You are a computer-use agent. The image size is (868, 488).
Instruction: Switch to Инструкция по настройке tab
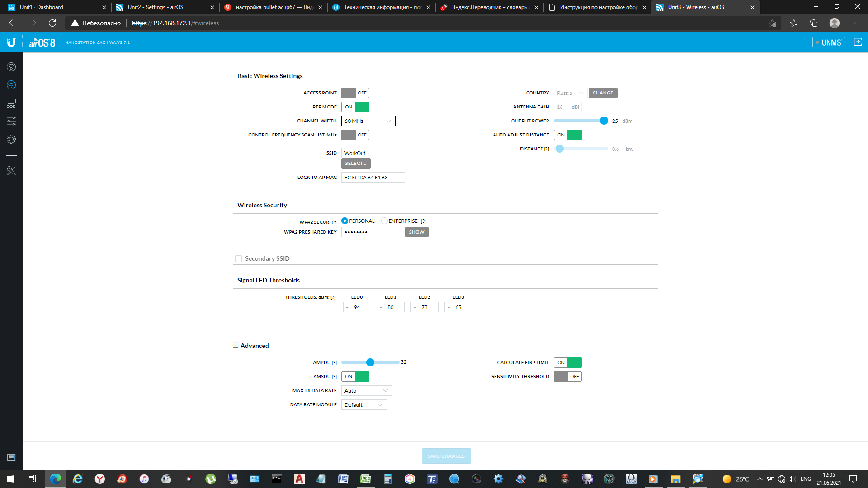coord(597,7)
